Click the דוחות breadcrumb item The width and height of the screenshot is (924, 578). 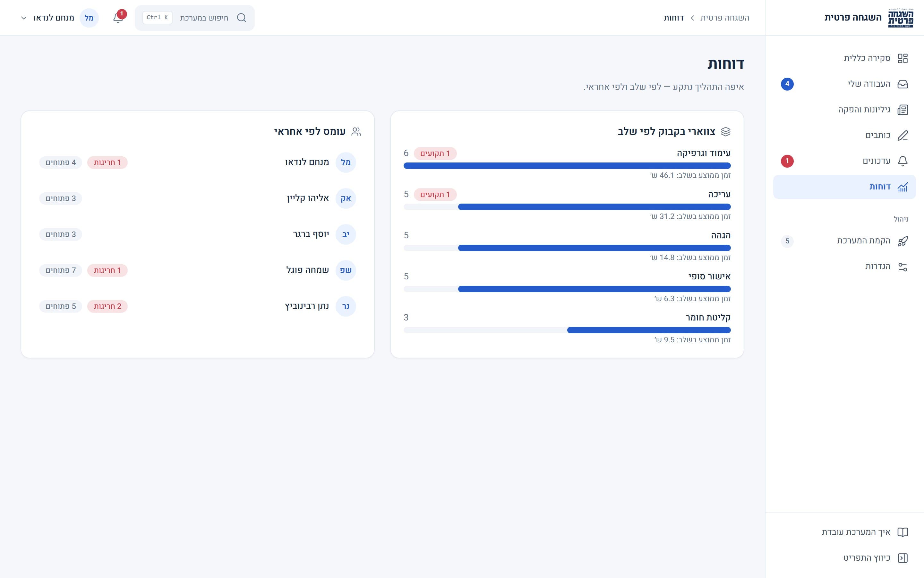pyautogui.click(x=673, y=18)
